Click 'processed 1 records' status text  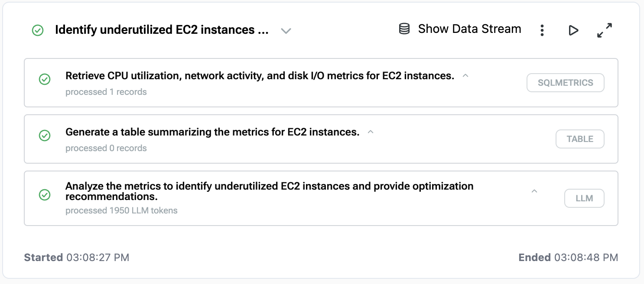click(x=106, y=92)
